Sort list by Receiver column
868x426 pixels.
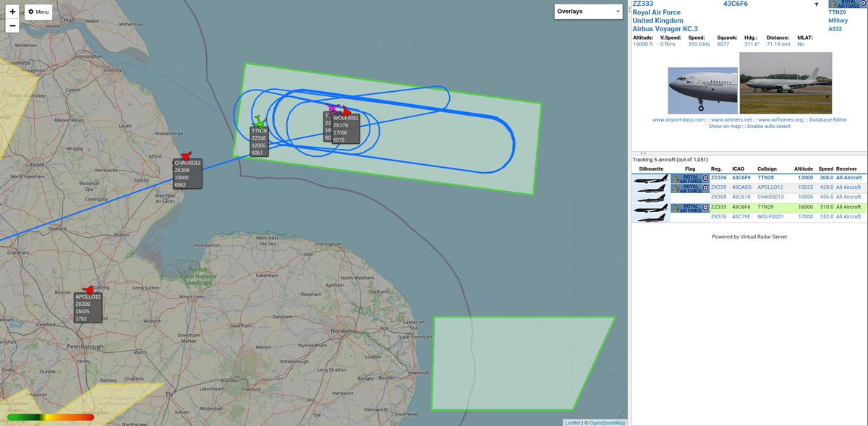click(x=846, y=169)
